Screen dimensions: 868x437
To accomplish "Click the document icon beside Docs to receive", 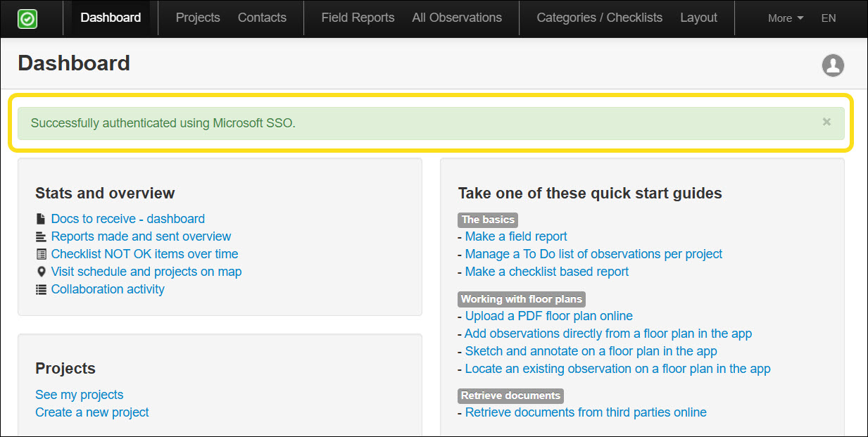I will 41,219.
